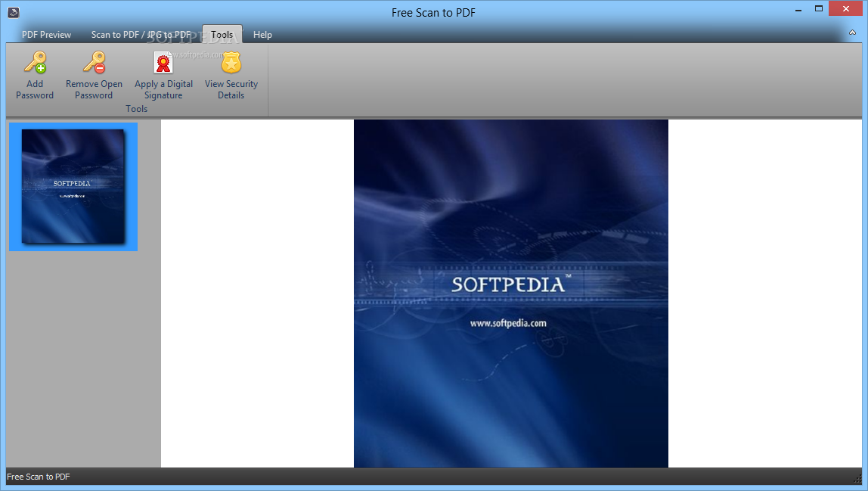Click the window resize grip in the status bar
Viewport: 868px width, 491px height.
[x=857, y=477]
